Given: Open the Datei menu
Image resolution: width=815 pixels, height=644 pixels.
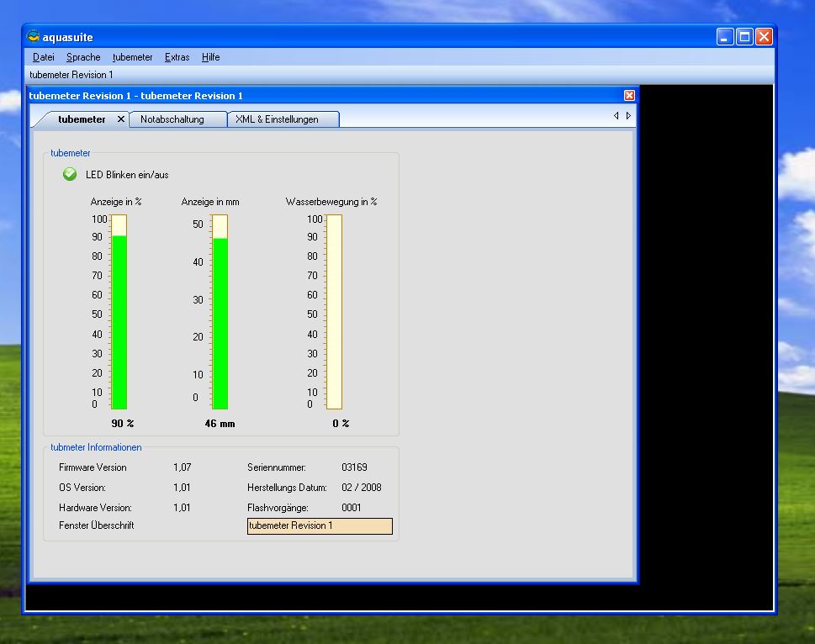Looking at the screenshot, I should [x=44, y=57].
